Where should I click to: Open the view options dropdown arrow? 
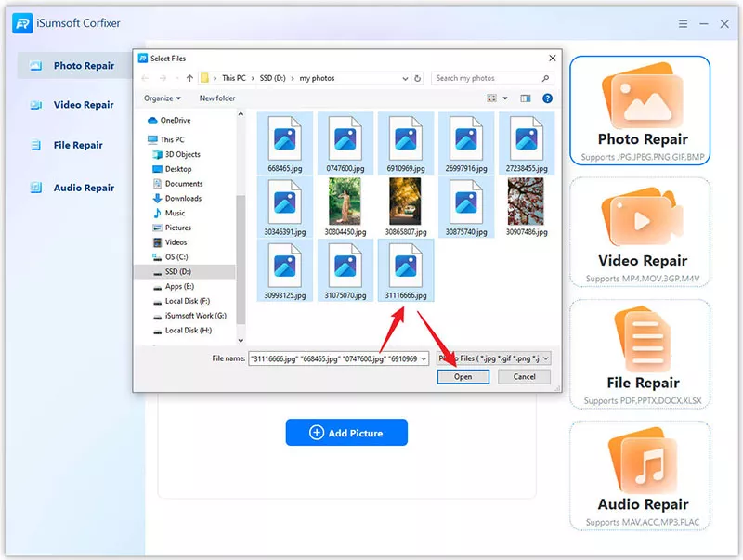[505, 98]
